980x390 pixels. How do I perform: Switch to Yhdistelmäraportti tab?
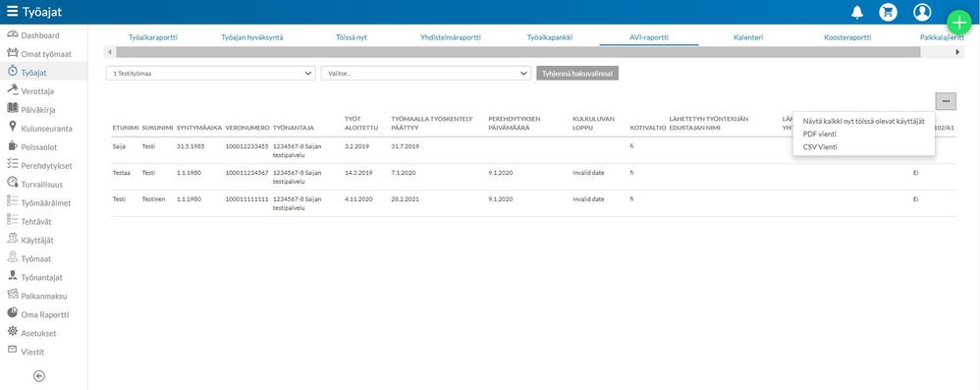(x=451, y=37)
